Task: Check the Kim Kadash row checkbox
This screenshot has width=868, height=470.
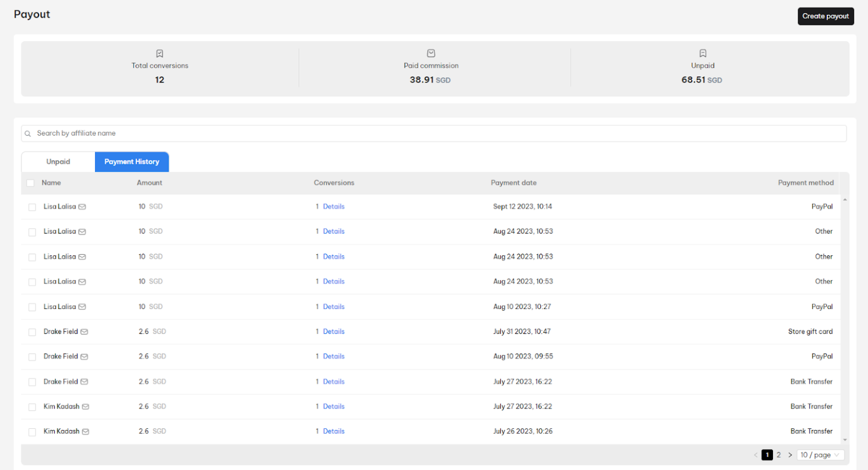Action: [x=32, y=406]
